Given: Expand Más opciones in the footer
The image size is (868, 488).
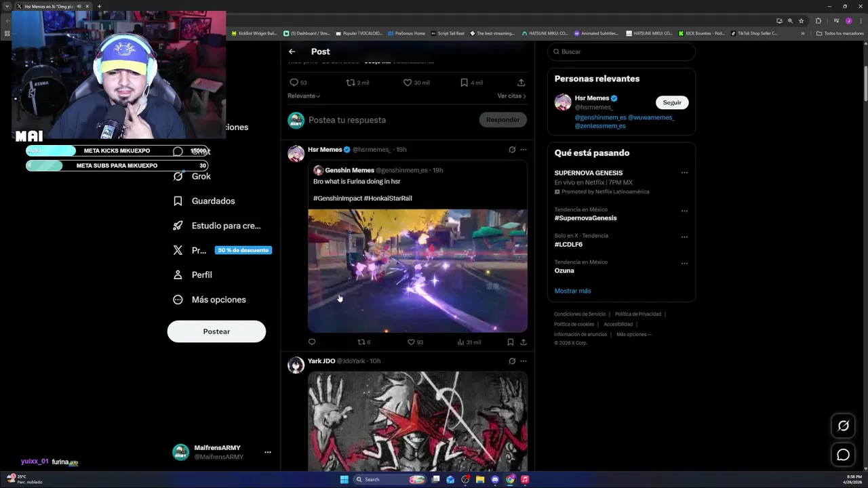Looking at the screenshot, I should pos(634,334).
